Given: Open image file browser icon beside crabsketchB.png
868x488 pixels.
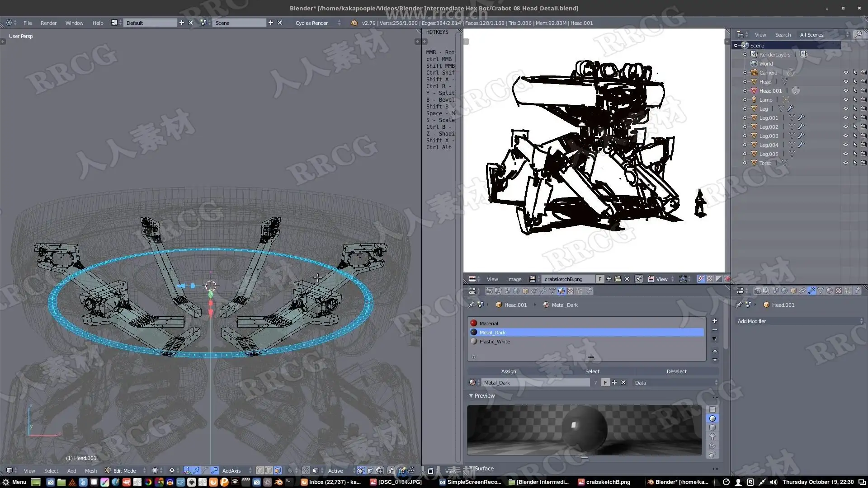Looking at the screenshot, I should tap(618, 279).
